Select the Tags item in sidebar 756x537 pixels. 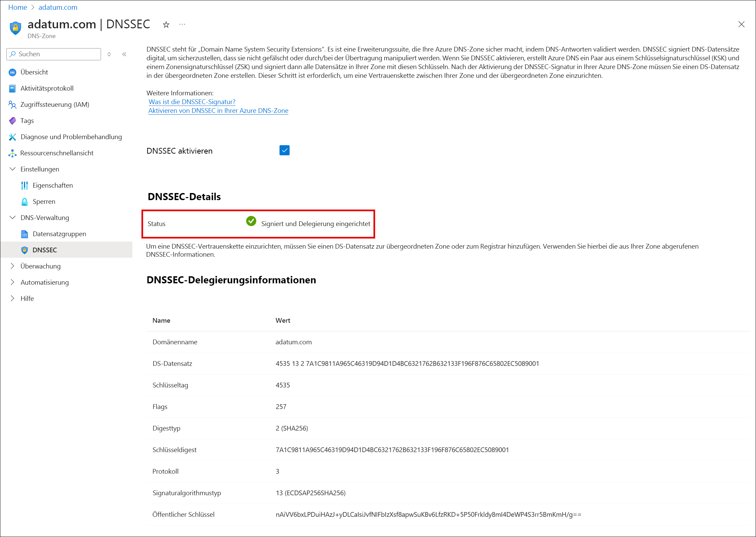click(27, 121)
